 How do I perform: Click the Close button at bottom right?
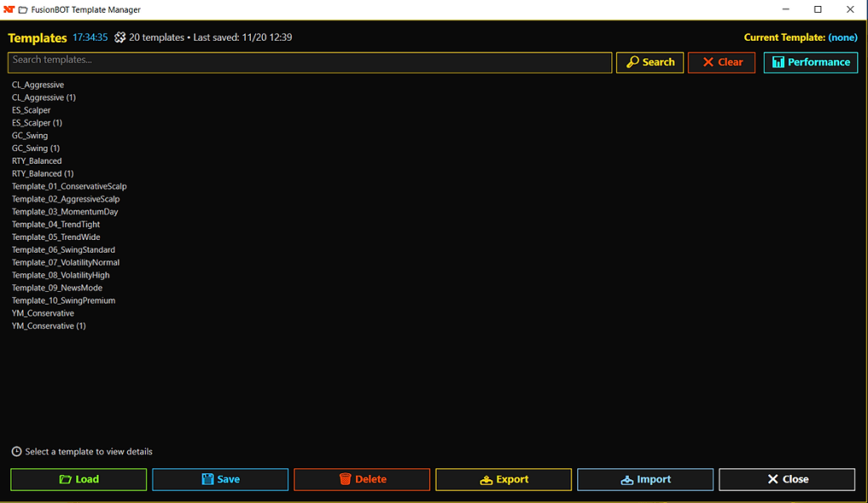coord(787,479)
